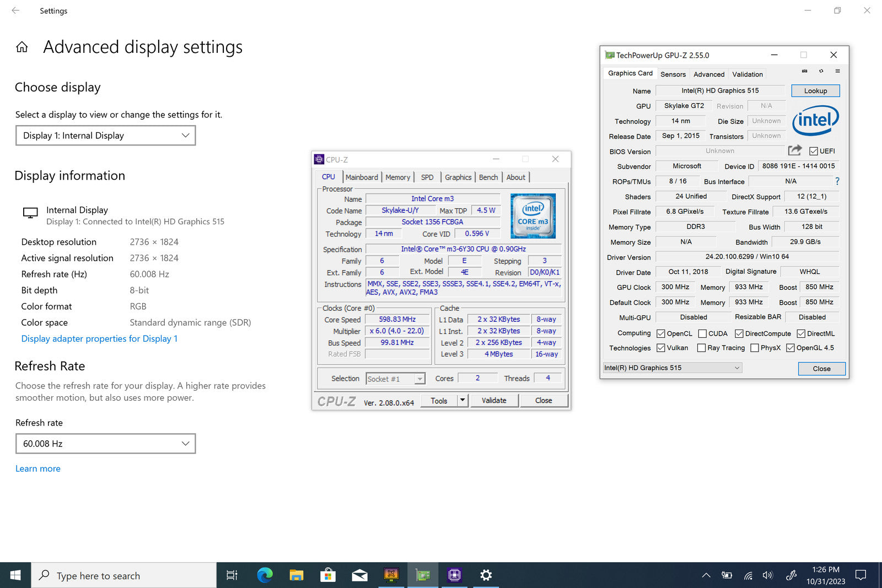This screenshot has height=588, width=882.
Task: Click the taskbar search box
Action: [124, 575]
